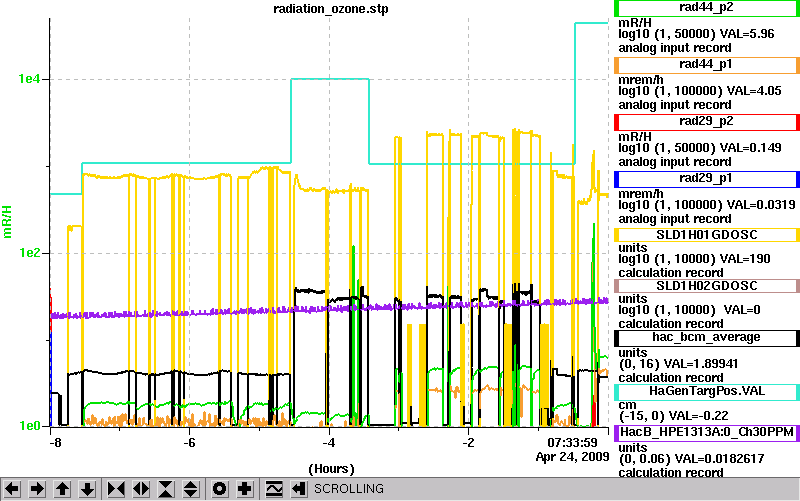Image resolution: width=800 pixels, height=501 pixels.
Task: Click the 1e4 y-axis tick label
Action: (29, 79)
